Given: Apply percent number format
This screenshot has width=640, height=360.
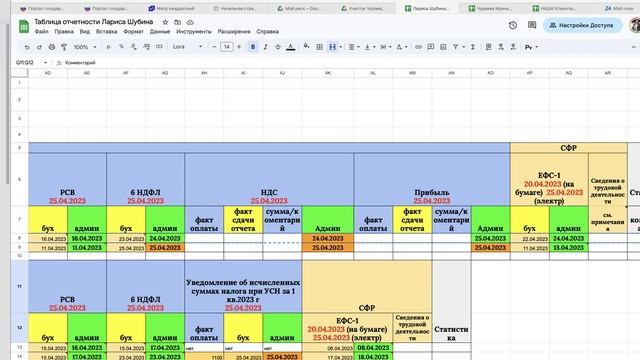Looking at the screenshot, I should (121, 47).
